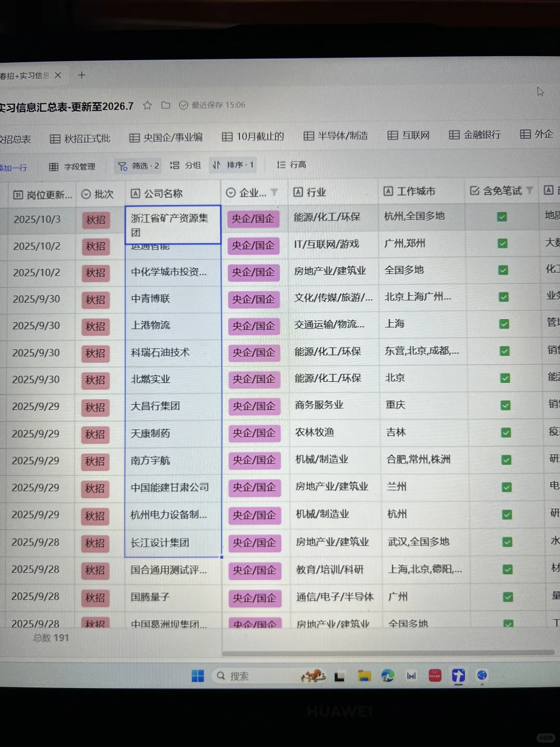560x747 pixels.
Task: Click the squirrel image in taskbar search
Action: (313, 675)
